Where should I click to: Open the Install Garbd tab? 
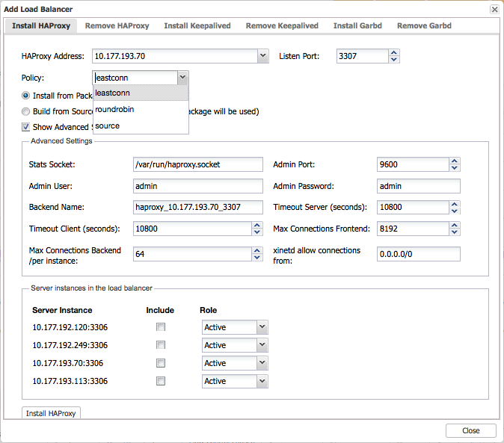[x=357, y=25]
